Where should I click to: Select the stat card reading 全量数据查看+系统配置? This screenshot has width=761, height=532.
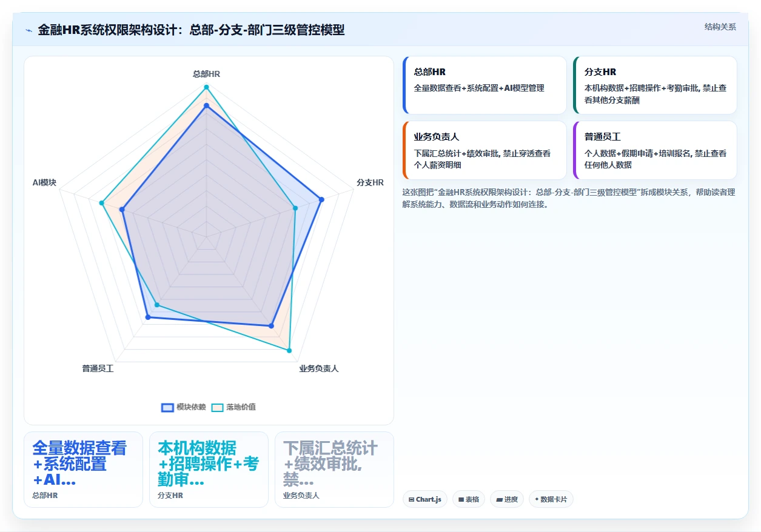tap(83, 470)
